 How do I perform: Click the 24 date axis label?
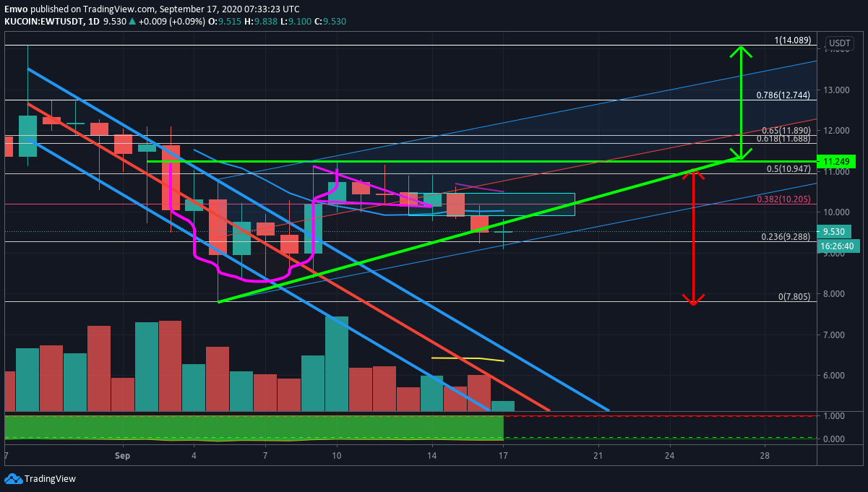[x=669, y=456]
